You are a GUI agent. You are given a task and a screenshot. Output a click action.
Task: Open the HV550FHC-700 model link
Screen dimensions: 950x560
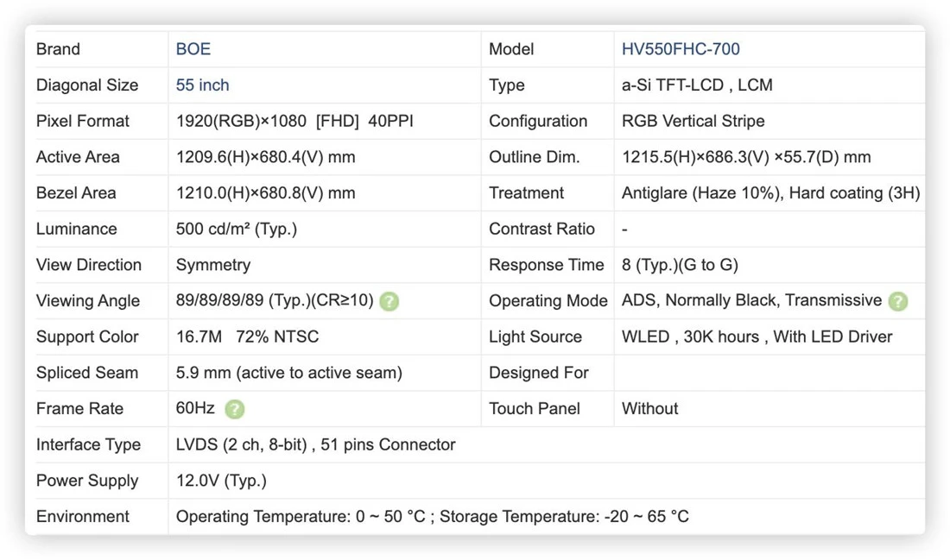[681, 49]
